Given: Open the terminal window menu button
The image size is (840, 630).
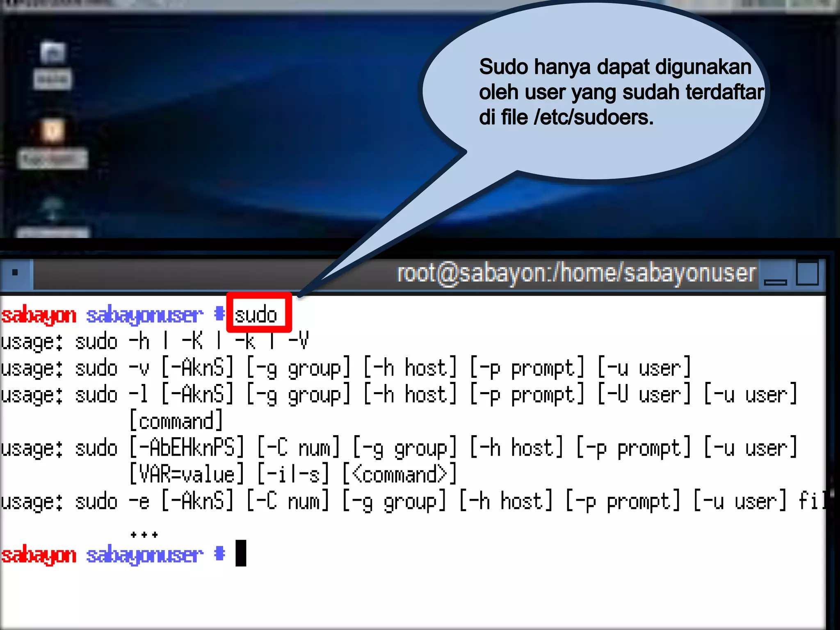Looking at the screenshot, I should [x=15, y=272].
